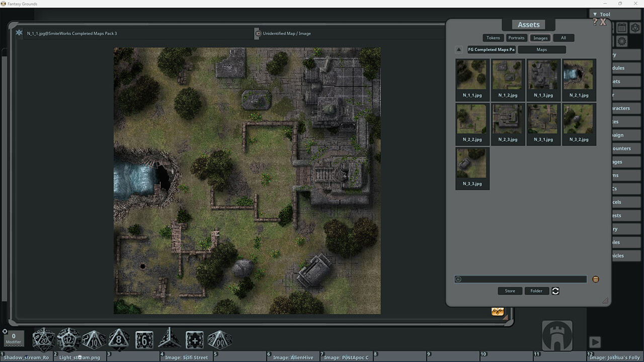Screen dimensions: 644x362
Task: Open the Maps folder selector
Action: tap(542, 49)
